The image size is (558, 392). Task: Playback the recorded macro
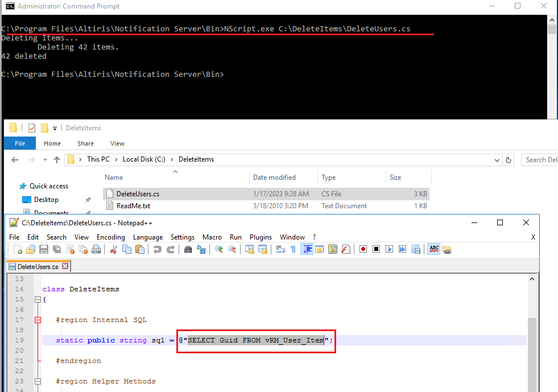[390, 249]
